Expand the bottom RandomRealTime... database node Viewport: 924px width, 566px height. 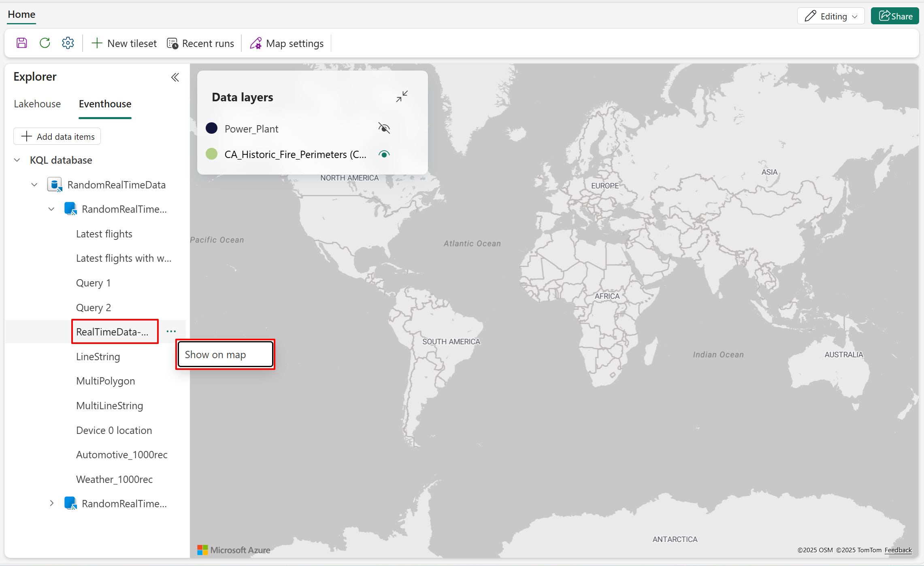point(51,503)
